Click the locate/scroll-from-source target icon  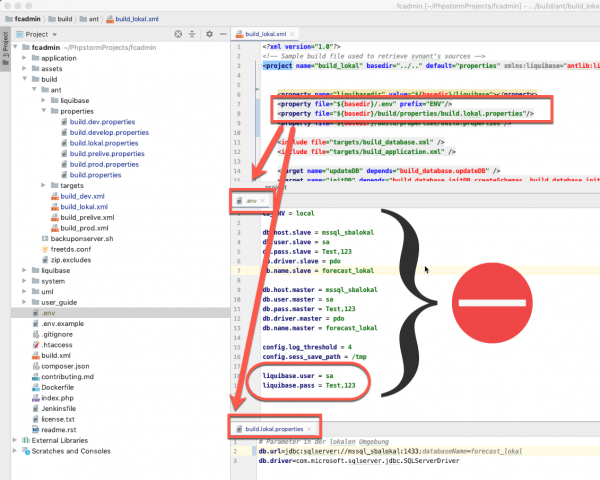[x=176, y=33]
